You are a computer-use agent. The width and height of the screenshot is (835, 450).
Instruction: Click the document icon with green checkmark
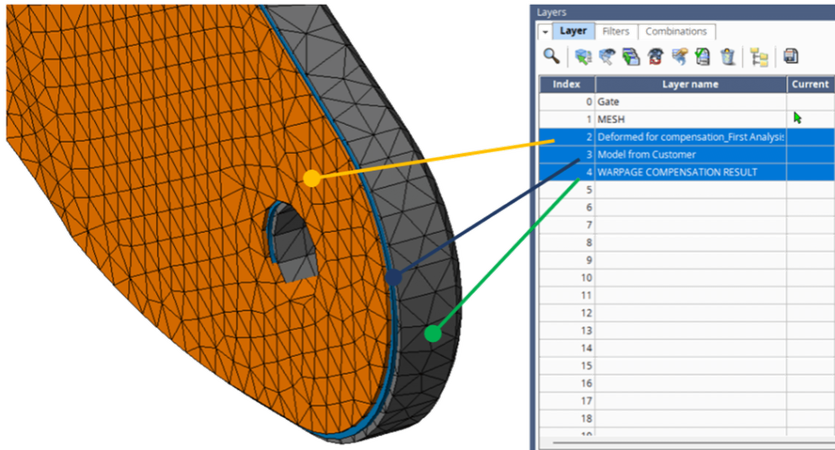(x=702, y=57)
